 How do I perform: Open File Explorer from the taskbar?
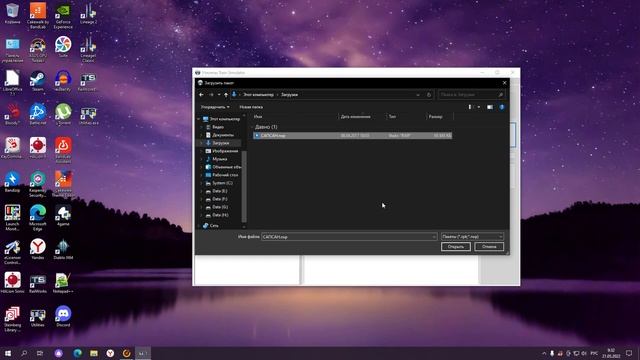93,353
